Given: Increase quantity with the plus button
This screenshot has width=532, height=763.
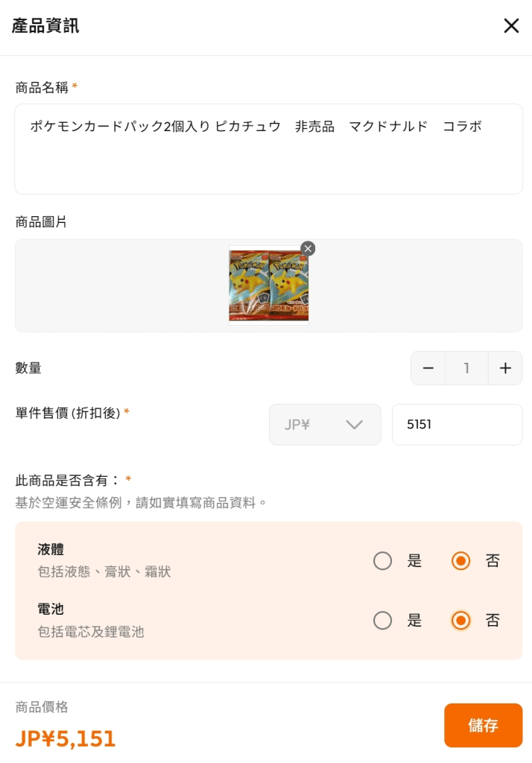Looking at the screenshot, I should [x=505, y=368].
